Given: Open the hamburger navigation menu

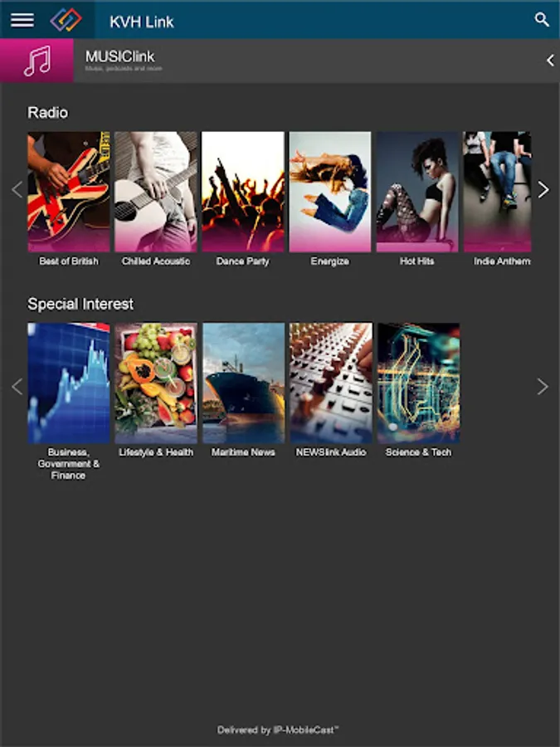Looking at the screenshot, I should click(22, 20).
